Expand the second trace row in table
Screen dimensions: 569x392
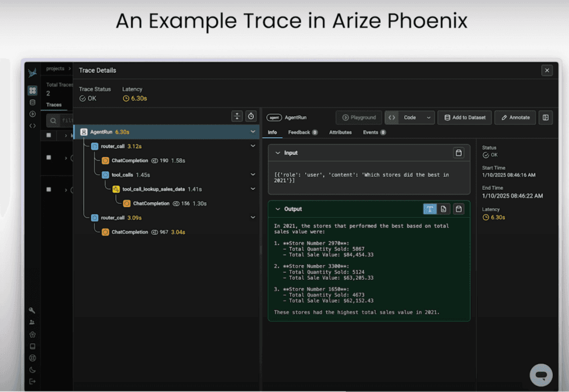[66, 190]
